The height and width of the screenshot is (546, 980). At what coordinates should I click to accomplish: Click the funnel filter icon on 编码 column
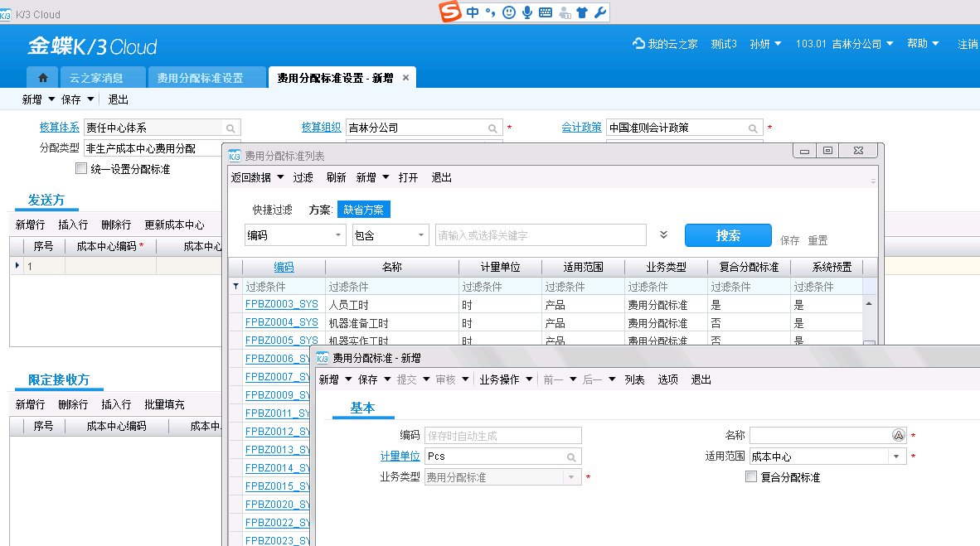pos(236,286)
